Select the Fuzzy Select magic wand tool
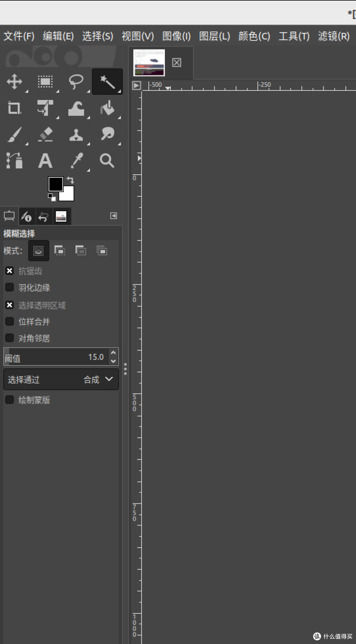Screen dimensions: 356x644 [107, 82]
